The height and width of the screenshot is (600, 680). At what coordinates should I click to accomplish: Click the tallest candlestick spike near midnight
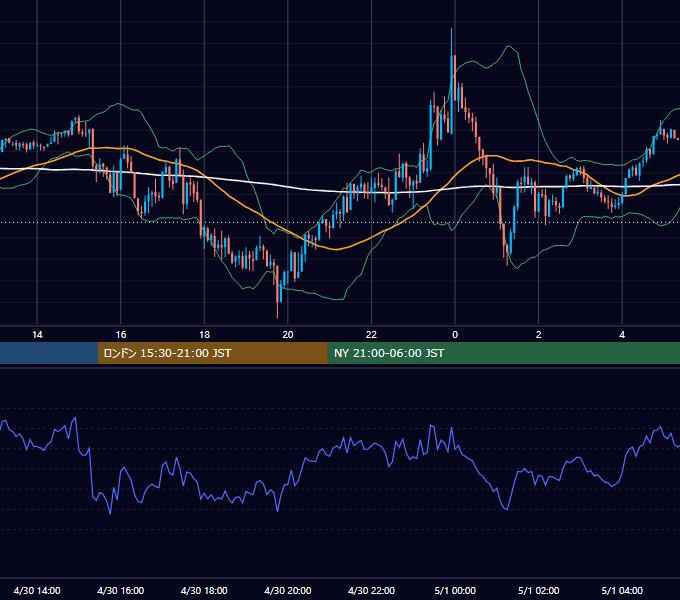[451, 80]
